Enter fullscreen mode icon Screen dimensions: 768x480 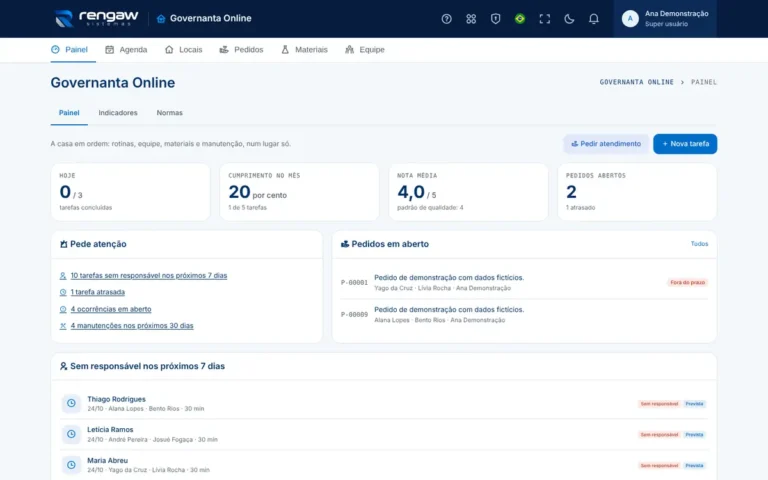(544, 19)
